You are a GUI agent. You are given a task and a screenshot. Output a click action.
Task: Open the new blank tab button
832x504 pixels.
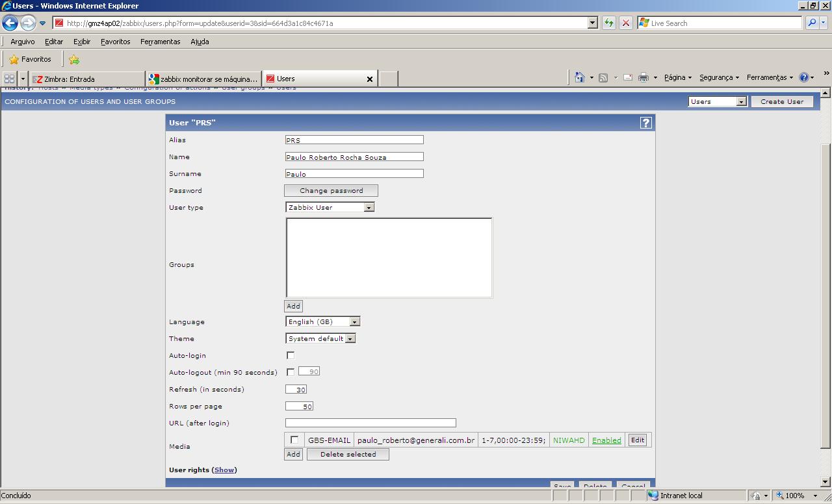click(x=388, y=79)
